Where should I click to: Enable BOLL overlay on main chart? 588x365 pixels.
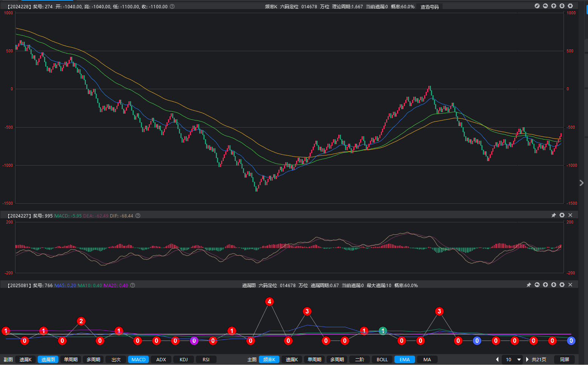pos(382,359)
